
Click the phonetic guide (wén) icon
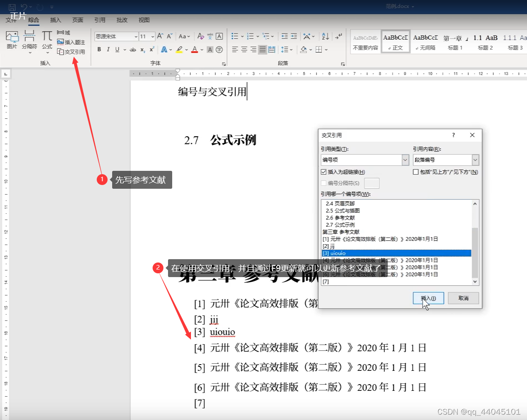click(x=210, y=36)
